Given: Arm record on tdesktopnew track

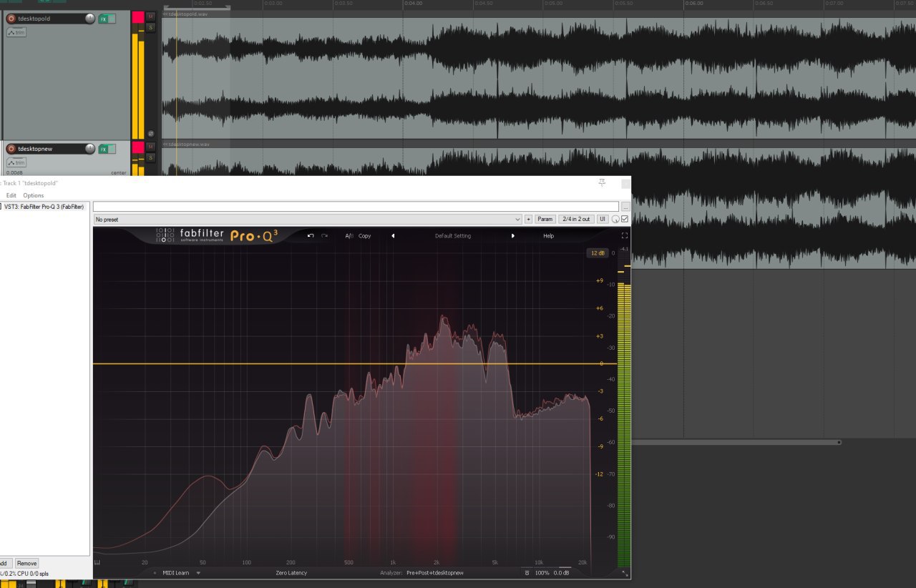Looking at the screenshot, I should [x=11, y=149].
